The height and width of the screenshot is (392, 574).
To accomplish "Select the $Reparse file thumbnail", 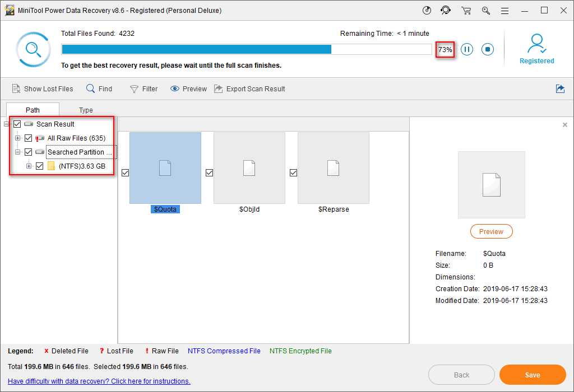I will (x=334, y=168).
